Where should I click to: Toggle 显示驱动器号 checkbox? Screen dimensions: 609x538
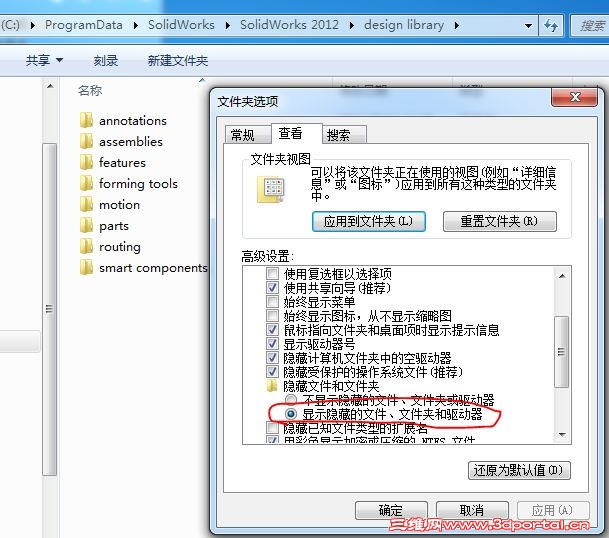point(272,343)
